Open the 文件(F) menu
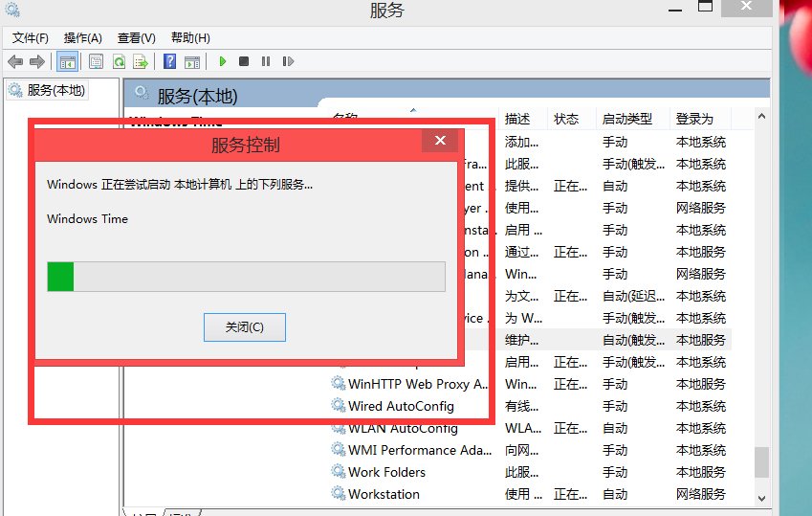The height and width of the screenshot is (516, 812). [x=30, y=38]
